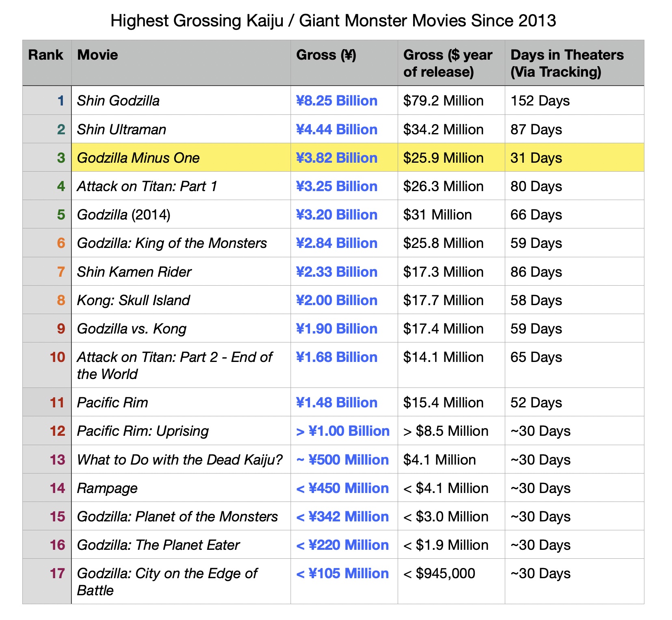Image resolution: width=672 pixels, height=620 pixels.
Task: Select the 'Shin Godzilla' movie cell
Action: coord(181,100)
